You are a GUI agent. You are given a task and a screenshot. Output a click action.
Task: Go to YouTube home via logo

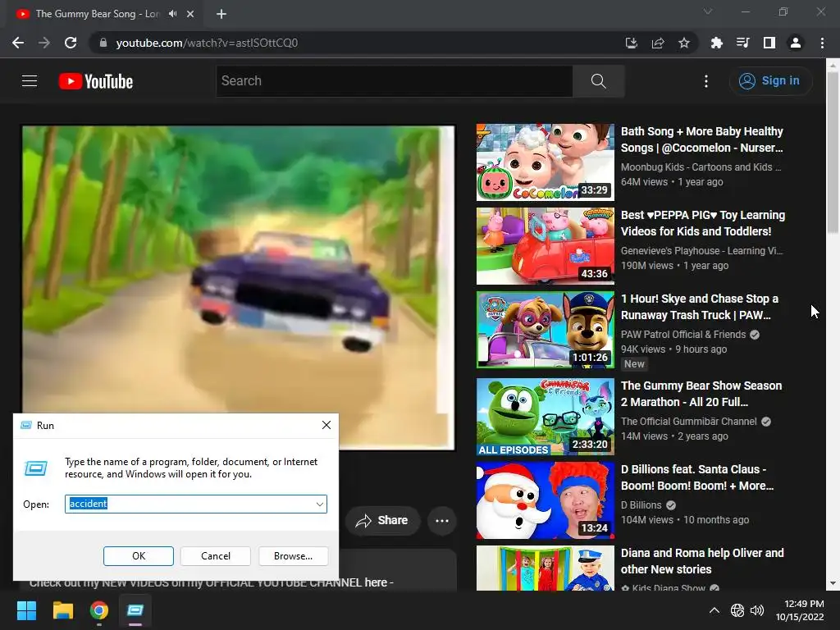pyautogui.click(x=96, y=81)
